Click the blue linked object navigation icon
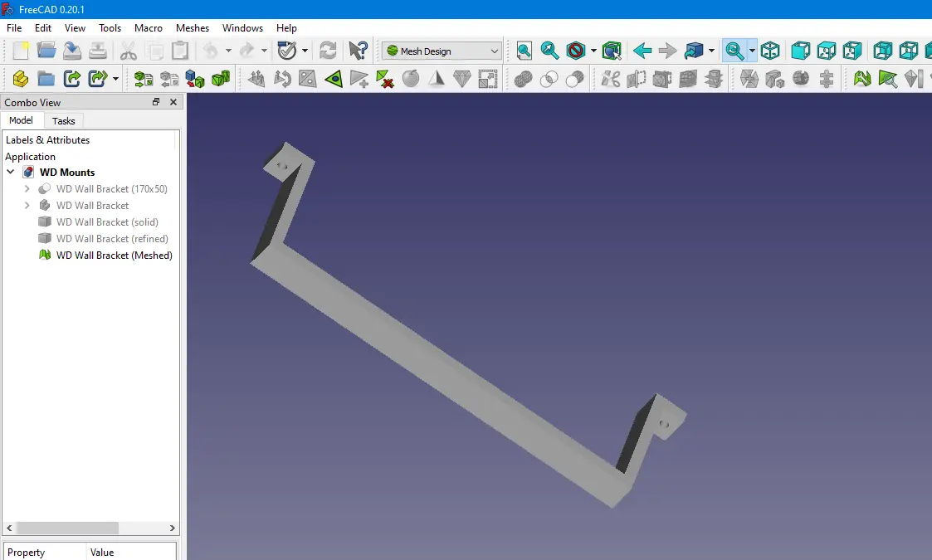The height and width of the screenshot is (560, 932). (694, 51)
